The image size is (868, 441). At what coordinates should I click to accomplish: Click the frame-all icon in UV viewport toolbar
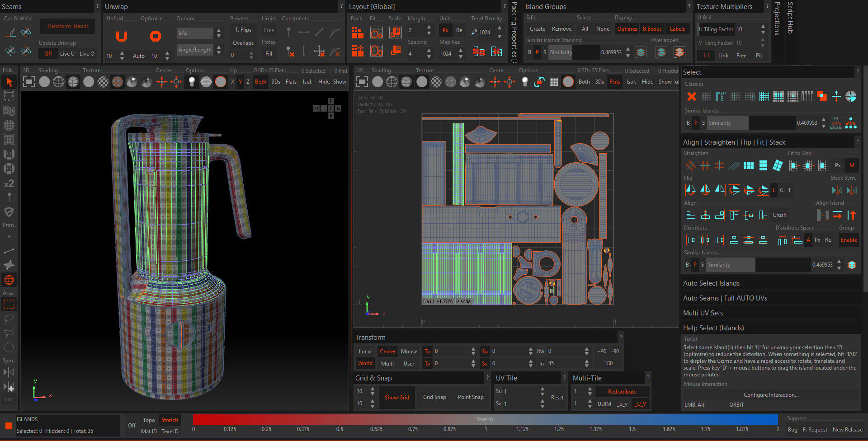tap(362, 82)
